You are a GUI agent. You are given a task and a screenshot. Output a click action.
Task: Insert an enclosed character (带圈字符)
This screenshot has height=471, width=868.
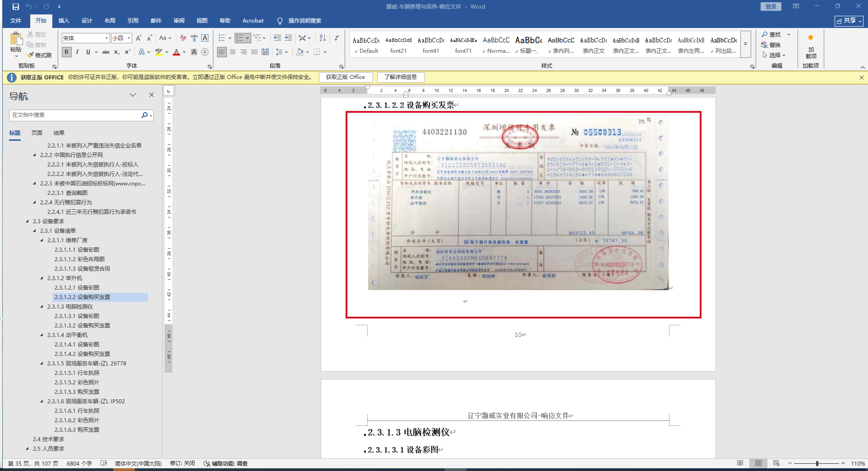tap(205, 52)
